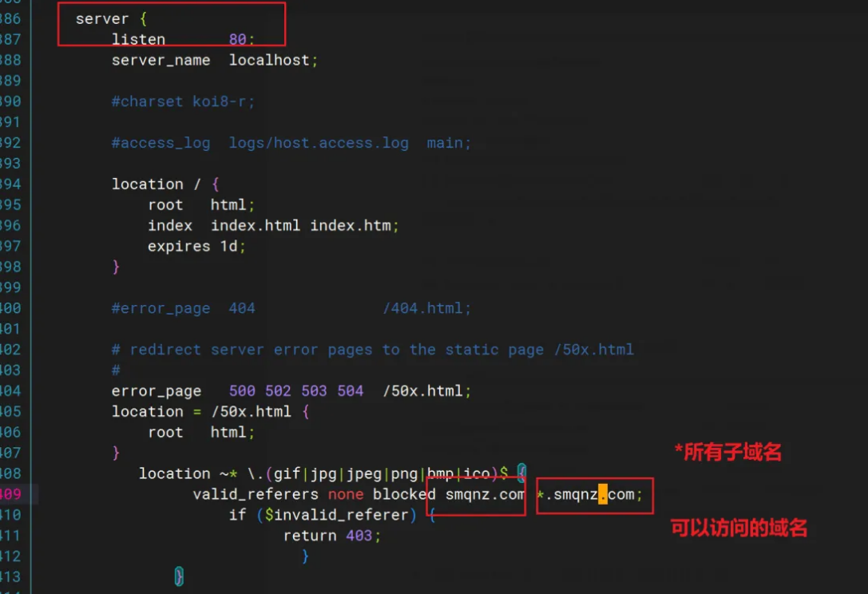This screenshot has height=594, width=868.
Task: Click the 'location ~*' regex line
Action: [x=332, y=474]
